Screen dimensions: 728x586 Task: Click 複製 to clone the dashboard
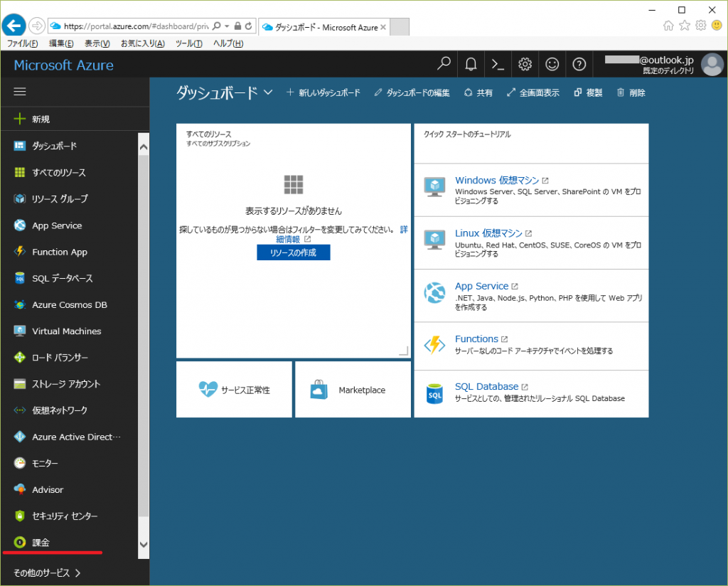pyautogui.click(x=588, y=93)
